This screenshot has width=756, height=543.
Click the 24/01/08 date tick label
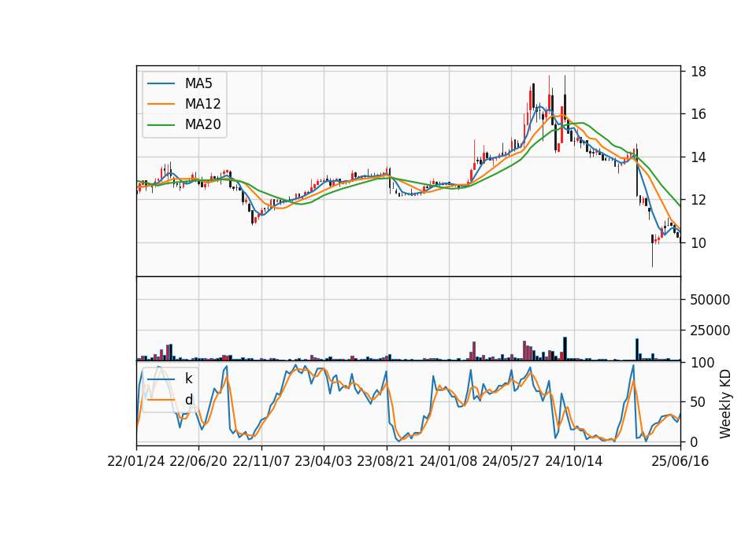click(x=449, y=461)
